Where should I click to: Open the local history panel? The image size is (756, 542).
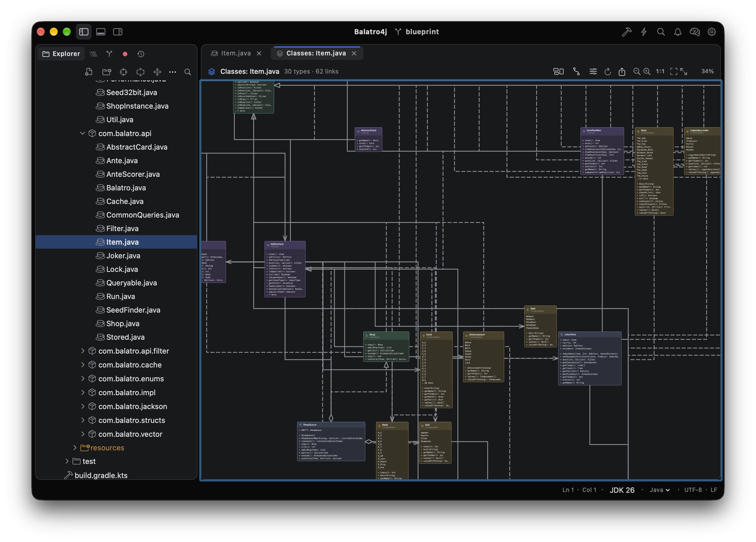pyautogui.click(x=141, y=54)
